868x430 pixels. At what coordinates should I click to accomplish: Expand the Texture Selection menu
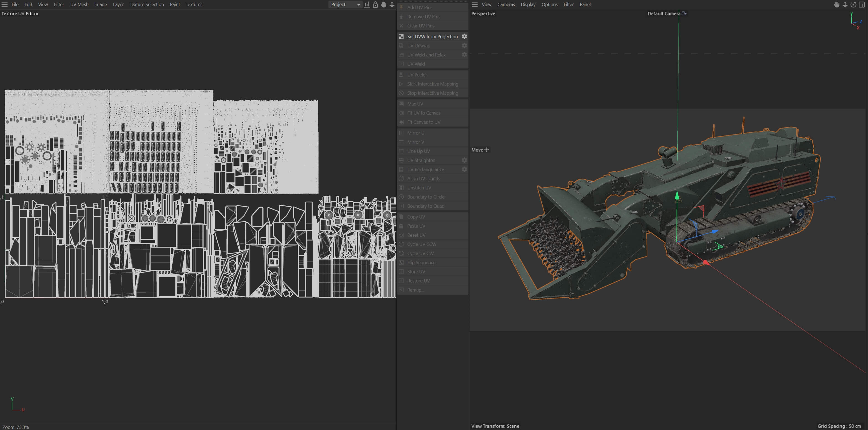pos(147,4)
